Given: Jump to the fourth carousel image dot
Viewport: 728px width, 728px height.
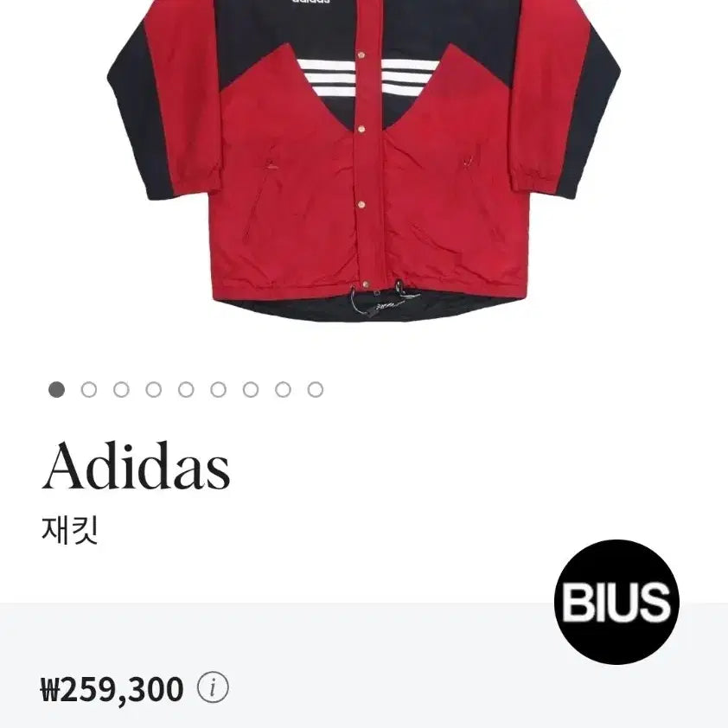Looking at the screenshot, I should [x=154, y=390].
